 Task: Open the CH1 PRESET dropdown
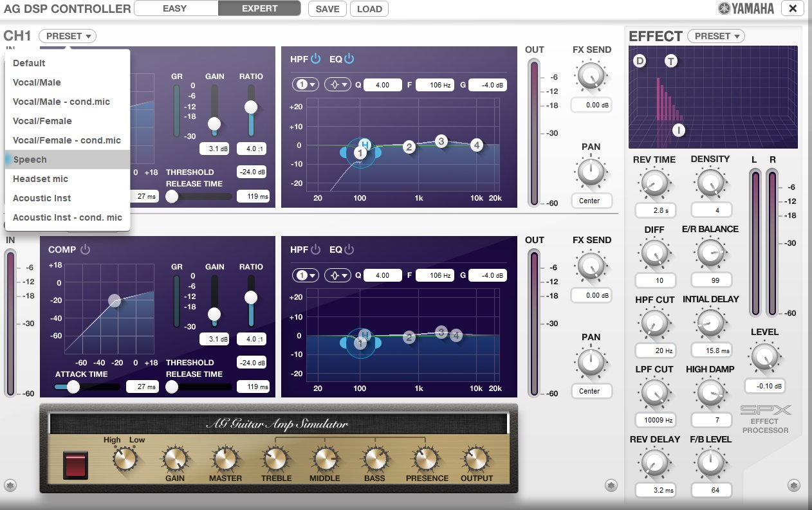pyautogui.click(x=68, y=36)
